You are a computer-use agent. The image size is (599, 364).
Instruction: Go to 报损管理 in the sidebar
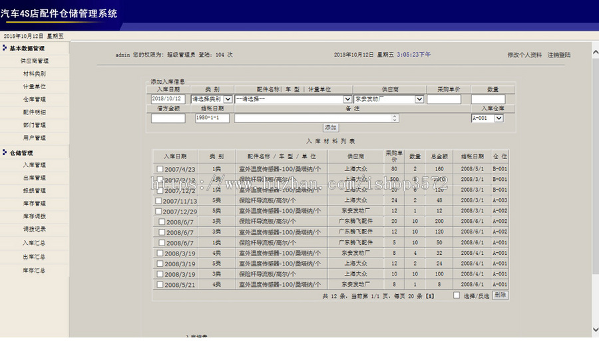pos(35,190)
